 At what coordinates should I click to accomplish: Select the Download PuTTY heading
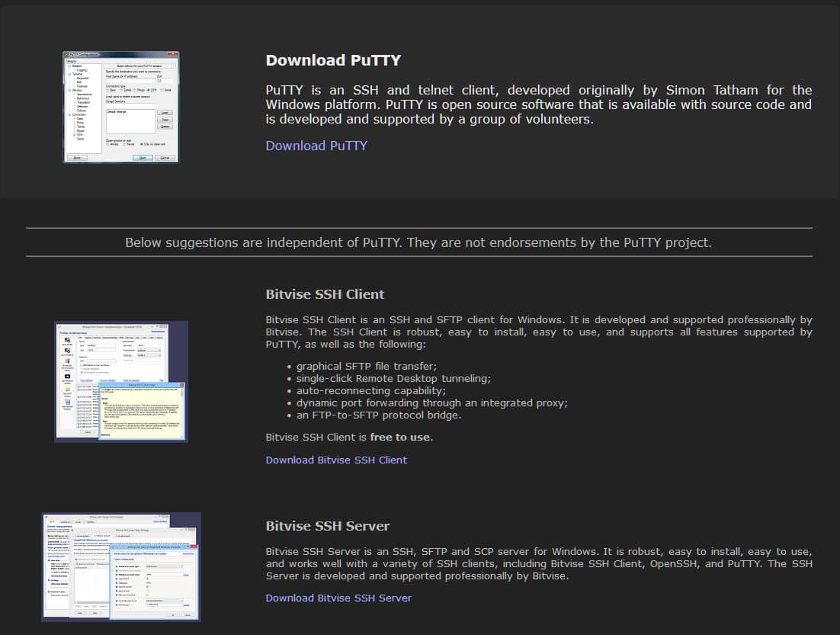[x=333, y=60]
